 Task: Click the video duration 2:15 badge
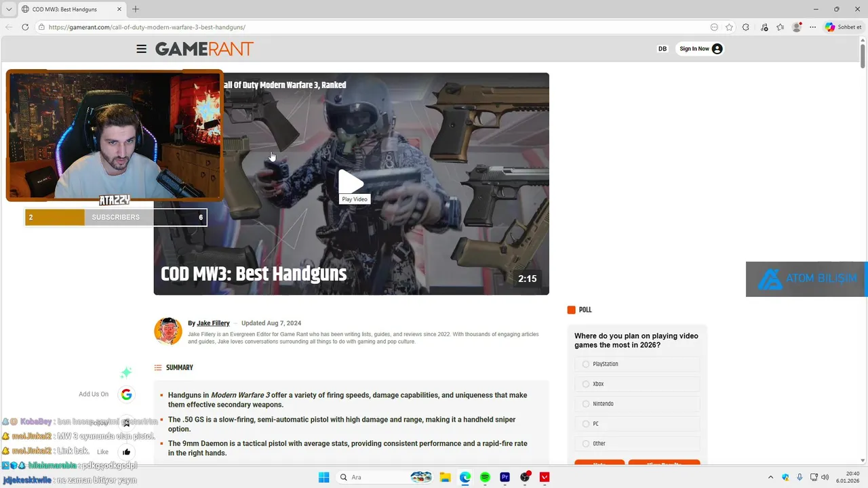[528, 279]
